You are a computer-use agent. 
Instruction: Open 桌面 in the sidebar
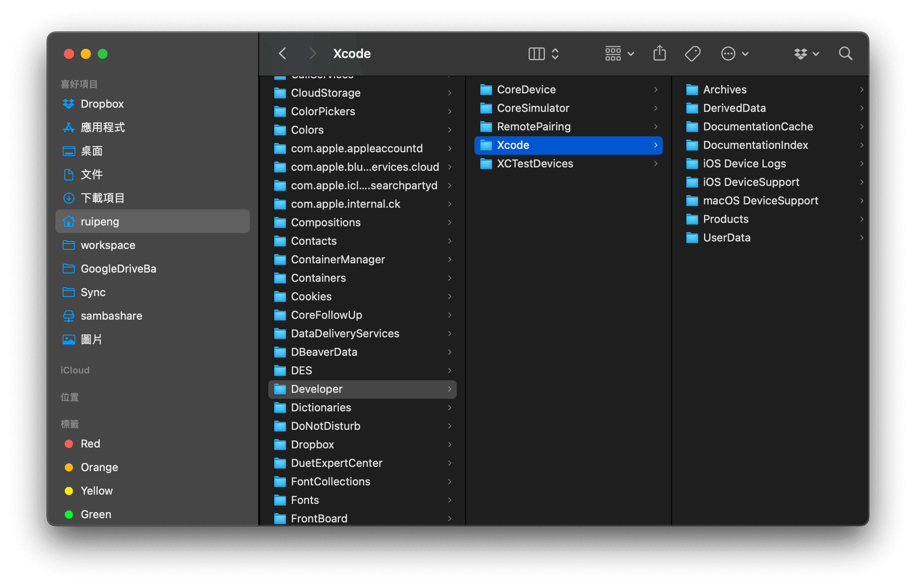tap(153, 151)
